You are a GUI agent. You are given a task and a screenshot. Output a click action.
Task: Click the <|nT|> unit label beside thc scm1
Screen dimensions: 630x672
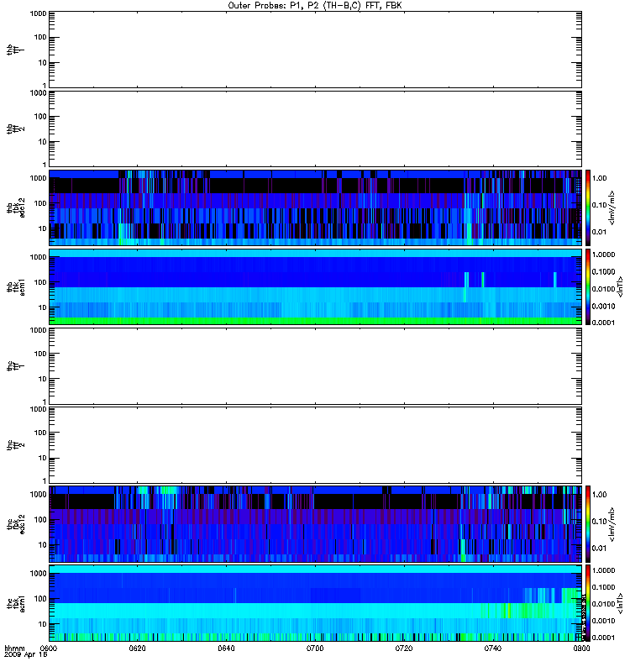tap(620, 603)
